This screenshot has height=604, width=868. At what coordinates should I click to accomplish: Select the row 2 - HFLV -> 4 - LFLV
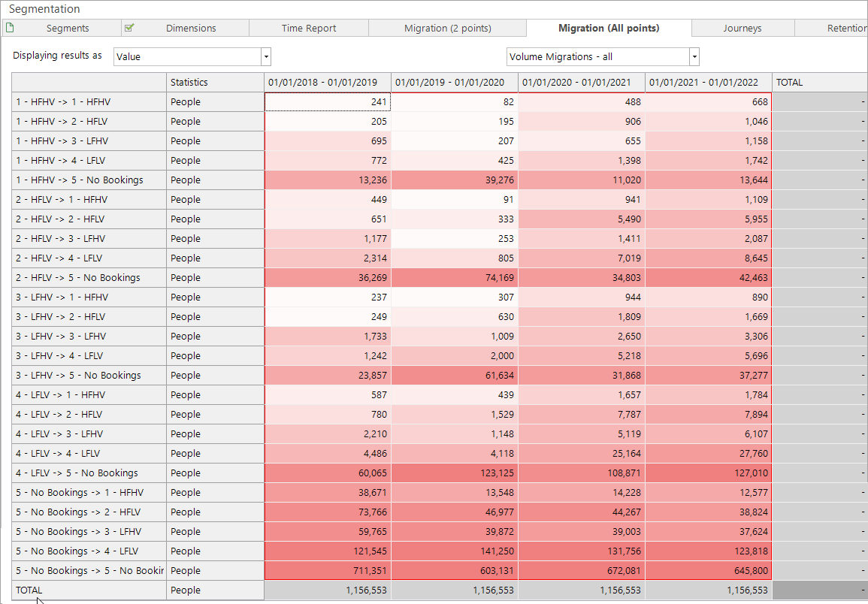(89, 258)
